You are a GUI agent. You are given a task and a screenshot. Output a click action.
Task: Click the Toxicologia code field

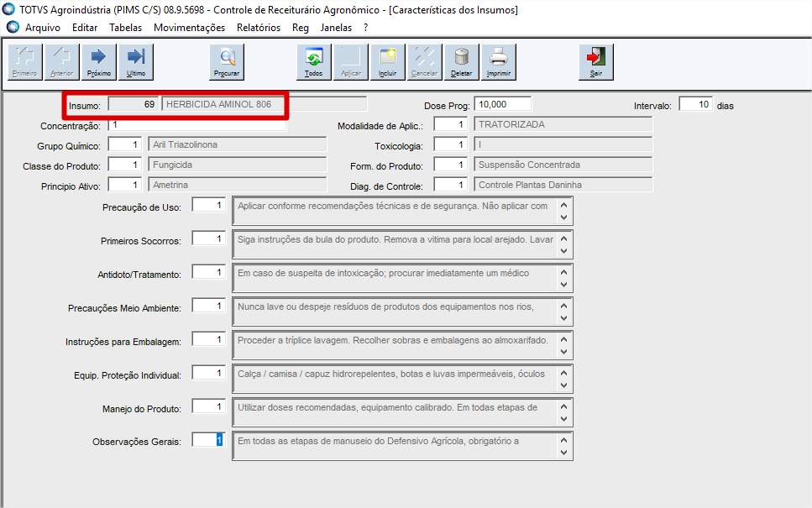(x=451, y=144)
